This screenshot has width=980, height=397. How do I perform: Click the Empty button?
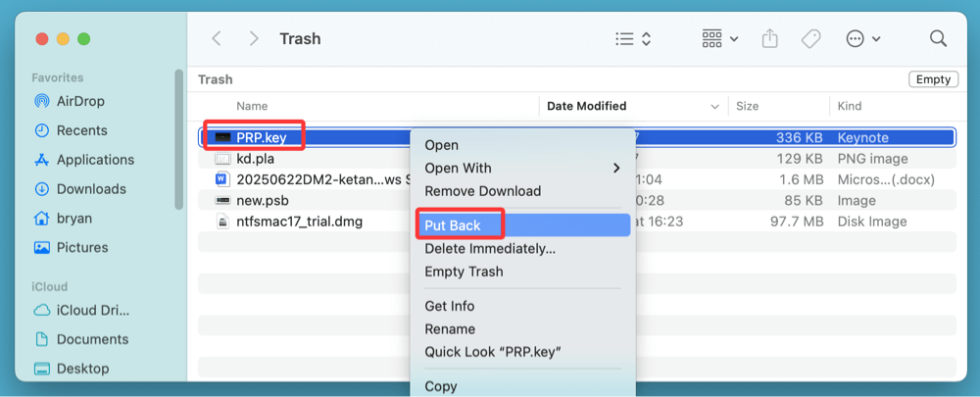tap(933, 79)
